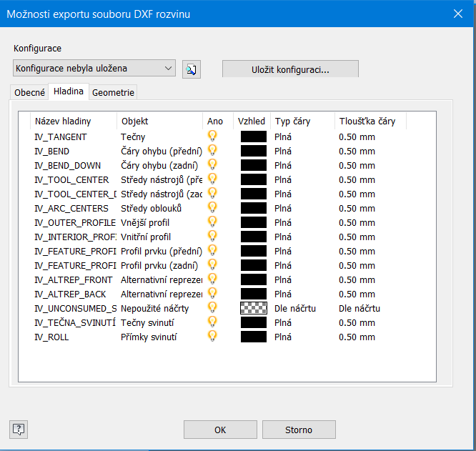Toggle lightbulb for IV_UNCONSUMED_S layer
This screenshot has height=451, width=476.
click(212, 307)
